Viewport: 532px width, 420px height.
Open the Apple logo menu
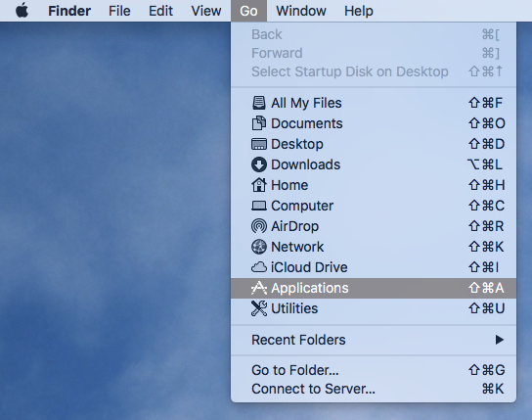point(22,11)
